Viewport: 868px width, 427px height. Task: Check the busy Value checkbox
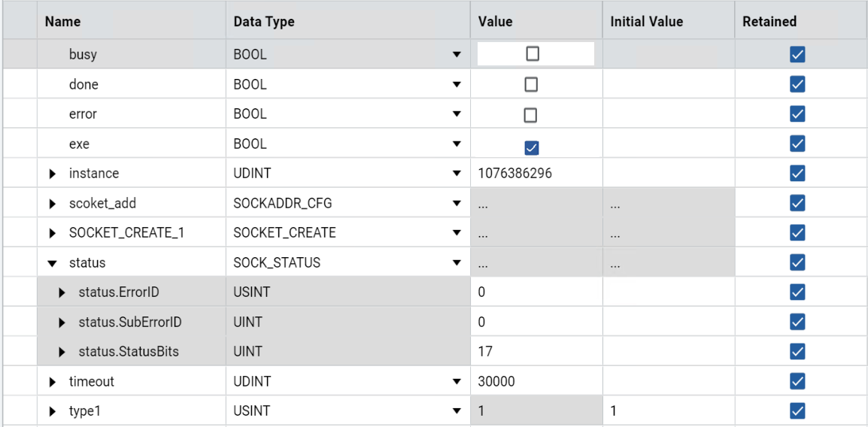click(x=533, y=54)
